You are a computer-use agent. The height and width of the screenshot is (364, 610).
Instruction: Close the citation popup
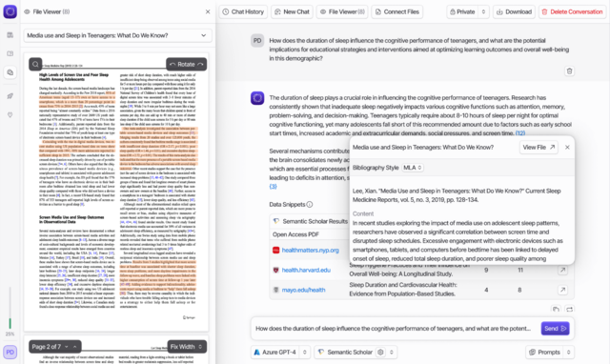point(567,147)
